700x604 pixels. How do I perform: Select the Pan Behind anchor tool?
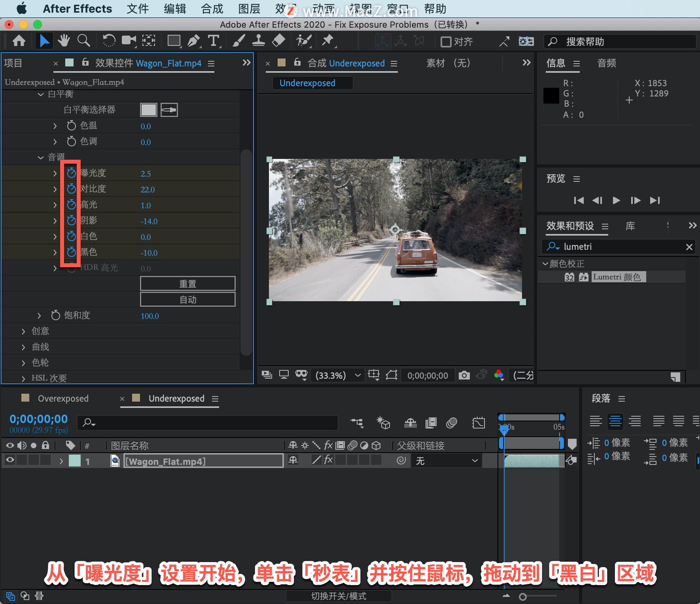point(149,41)
